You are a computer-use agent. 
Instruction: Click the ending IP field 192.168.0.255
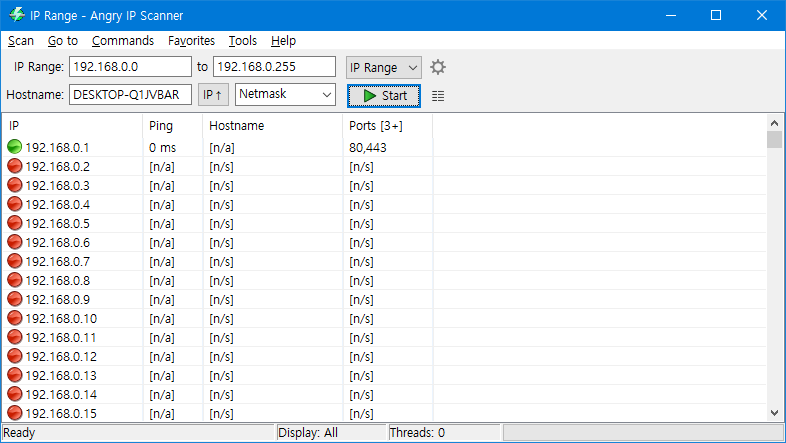click(274, 67)
